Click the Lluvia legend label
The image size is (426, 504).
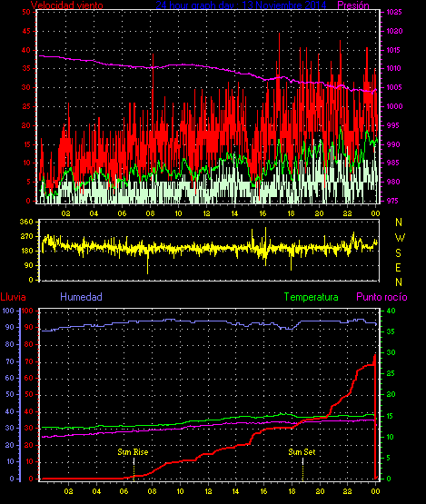[14, 297]
